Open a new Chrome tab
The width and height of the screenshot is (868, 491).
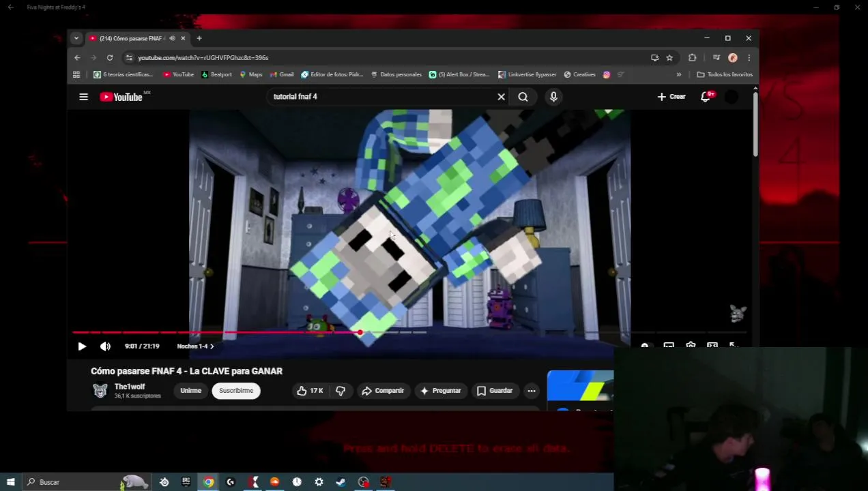coord(199,38)
